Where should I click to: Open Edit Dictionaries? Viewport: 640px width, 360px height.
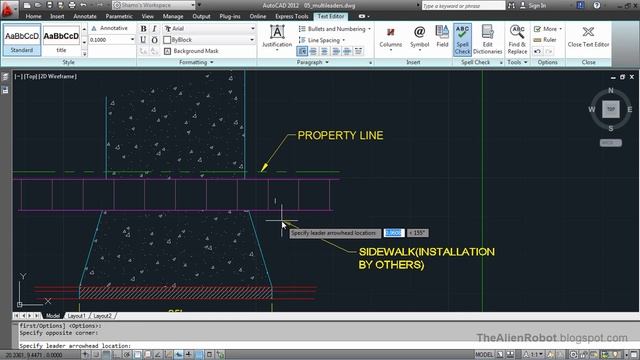pos(487,39)
